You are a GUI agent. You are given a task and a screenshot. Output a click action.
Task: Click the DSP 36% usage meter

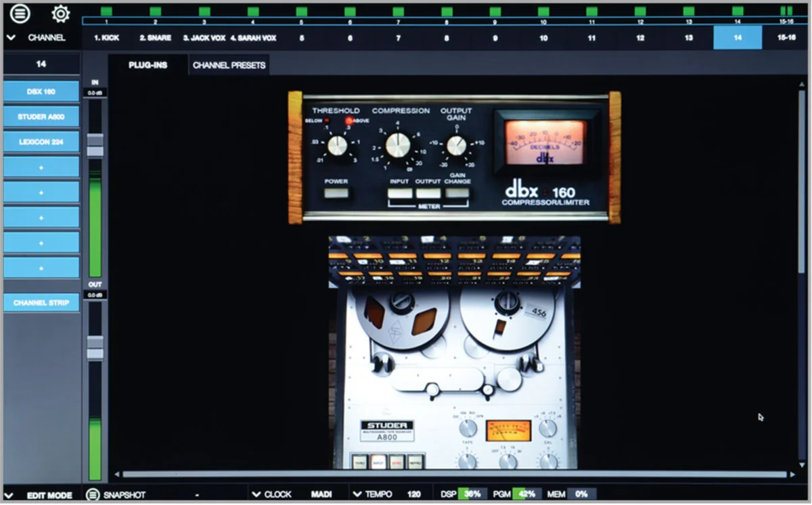pyautogui.click(x=472, y=494)
